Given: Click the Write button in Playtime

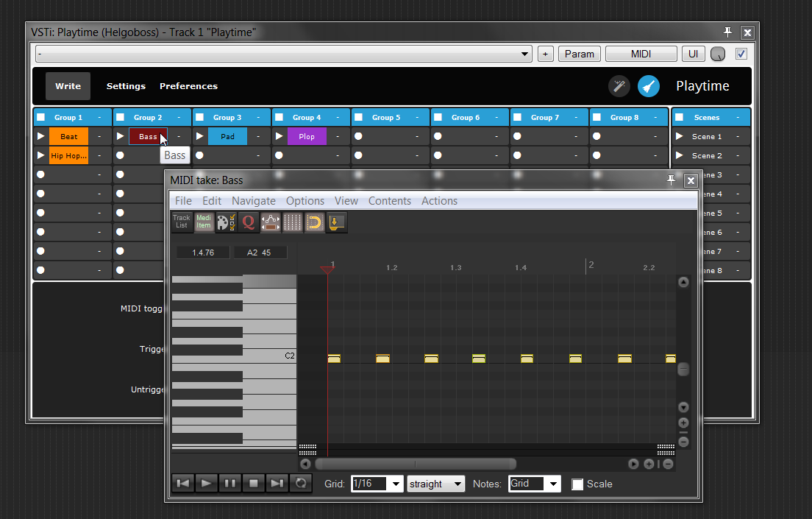Looking at the screenshot, I should click(68, 86).
